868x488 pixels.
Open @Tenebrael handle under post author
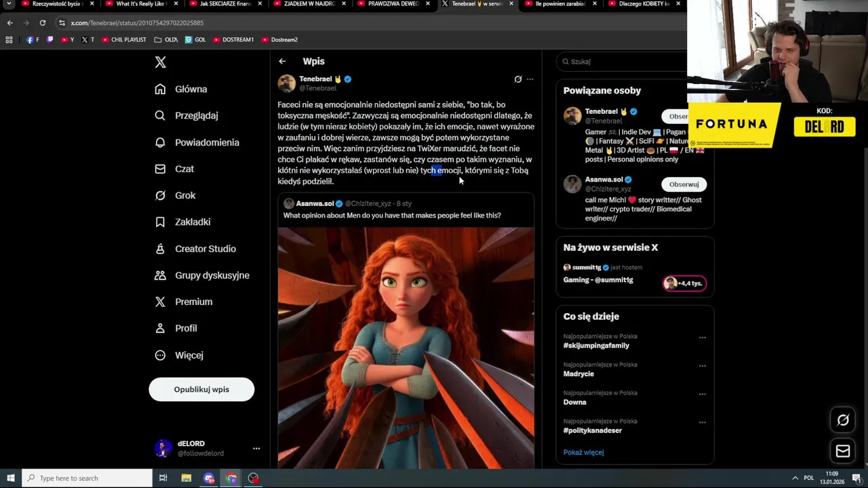tap(318, 88)
